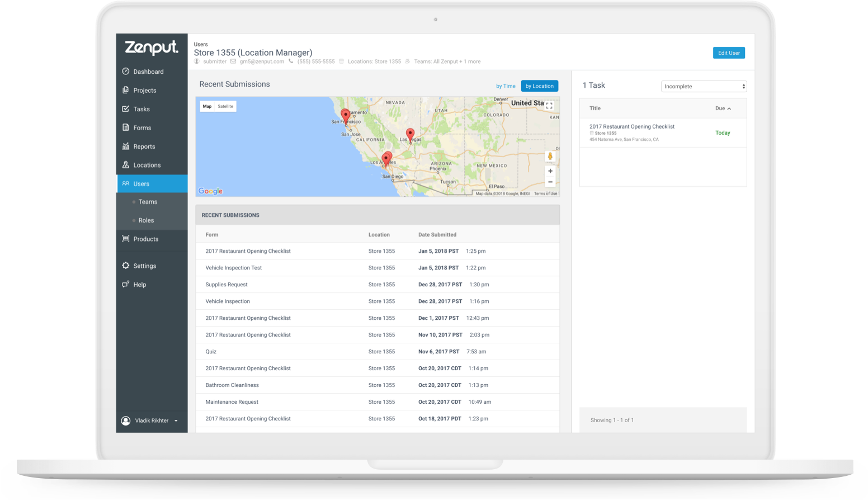Click the Dashboard icon in sidebar
The width and height of the screenshot is (868, 501).
126,72
